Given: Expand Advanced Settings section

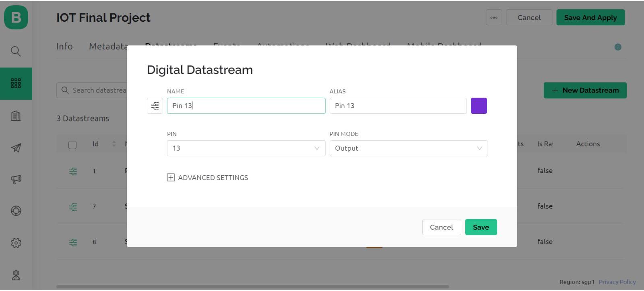Looking at the screenshot, I should pos(208,178).
